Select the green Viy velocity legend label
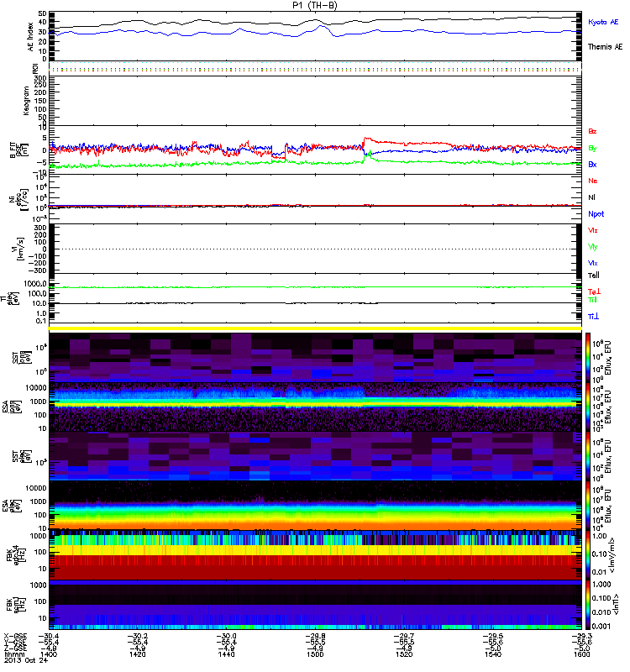Viewport: 630px width, 672px height. click(x=593, y=246)
